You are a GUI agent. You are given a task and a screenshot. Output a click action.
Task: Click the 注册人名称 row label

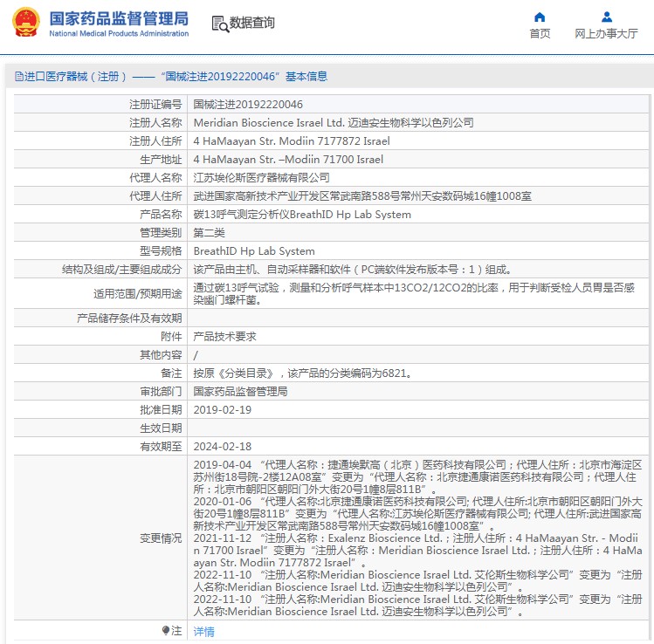click(x=155, y=122)
